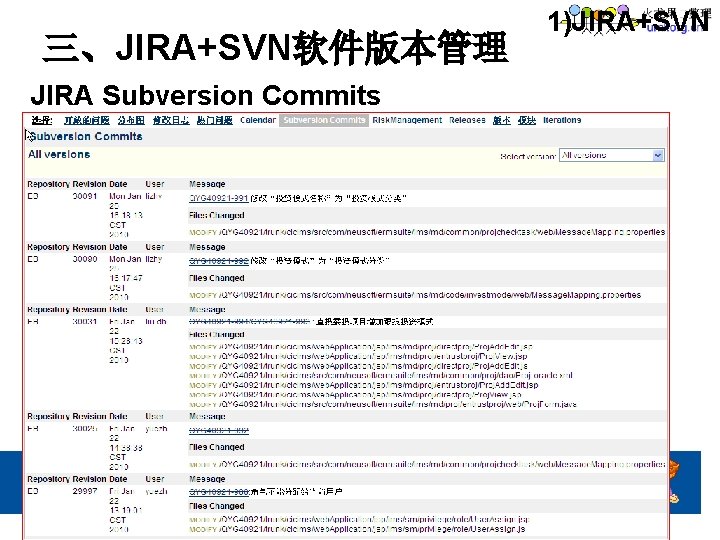Open the 版本 tab
The image size is (720, 540).
(x=501, y=120)
